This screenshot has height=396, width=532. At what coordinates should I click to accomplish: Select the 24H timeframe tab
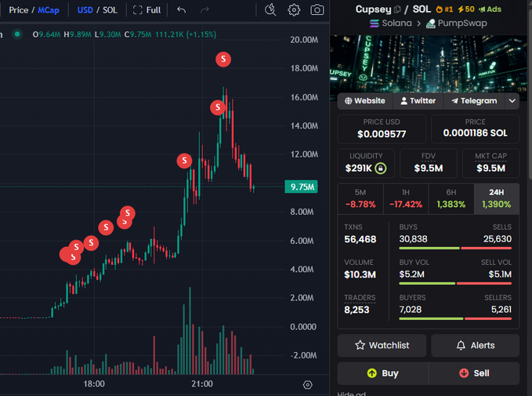[497, 198]
